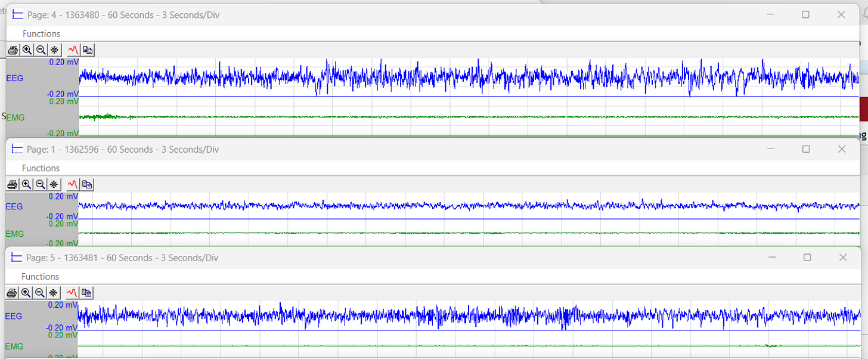Print the Page 5 window recording

point(11,293)
